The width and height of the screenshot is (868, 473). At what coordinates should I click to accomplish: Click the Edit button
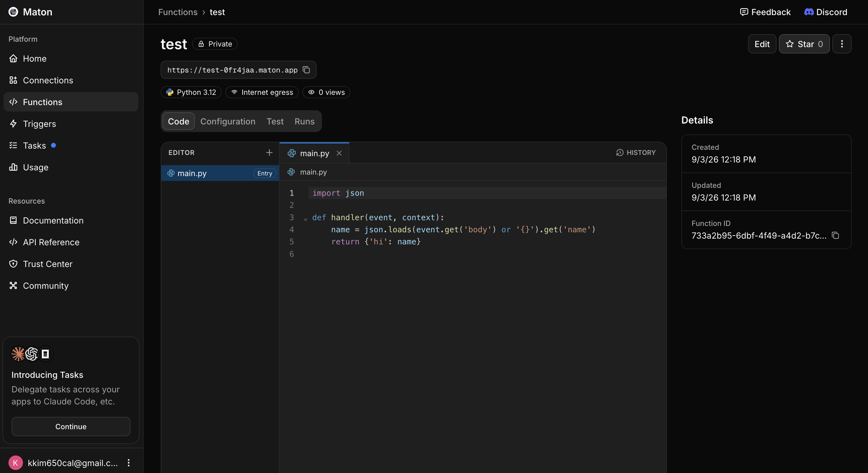[762, 44]
